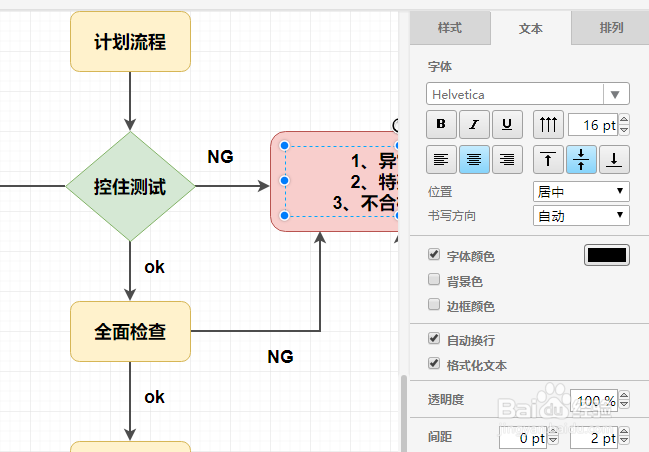649x452 pixels.
Task: Open the black font color swatch
Action: 607,255
